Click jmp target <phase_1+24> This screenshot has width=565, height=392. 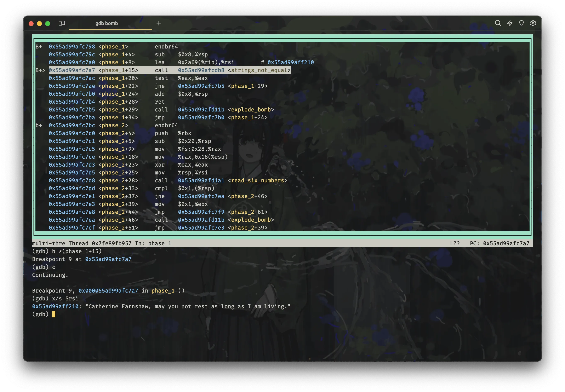(x=248, y=117)
